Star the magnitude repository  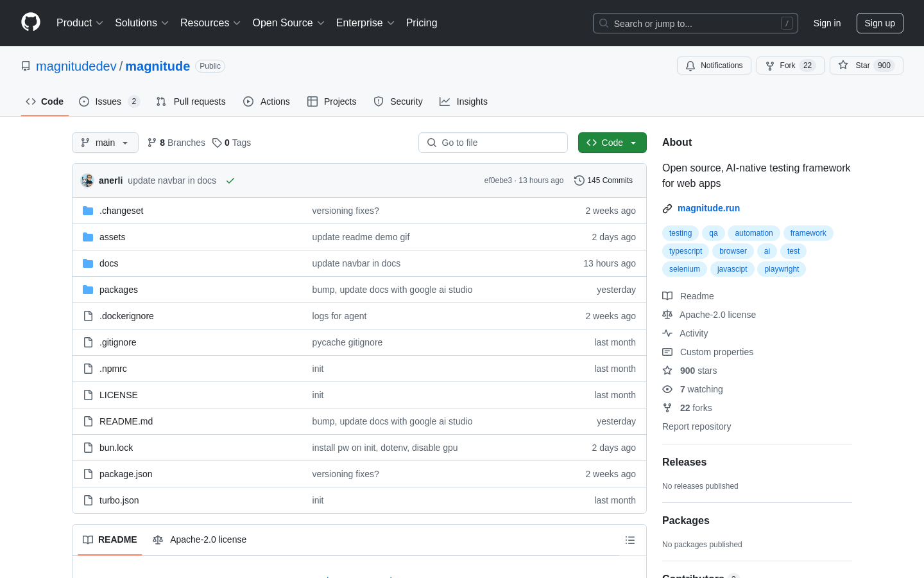866,66
